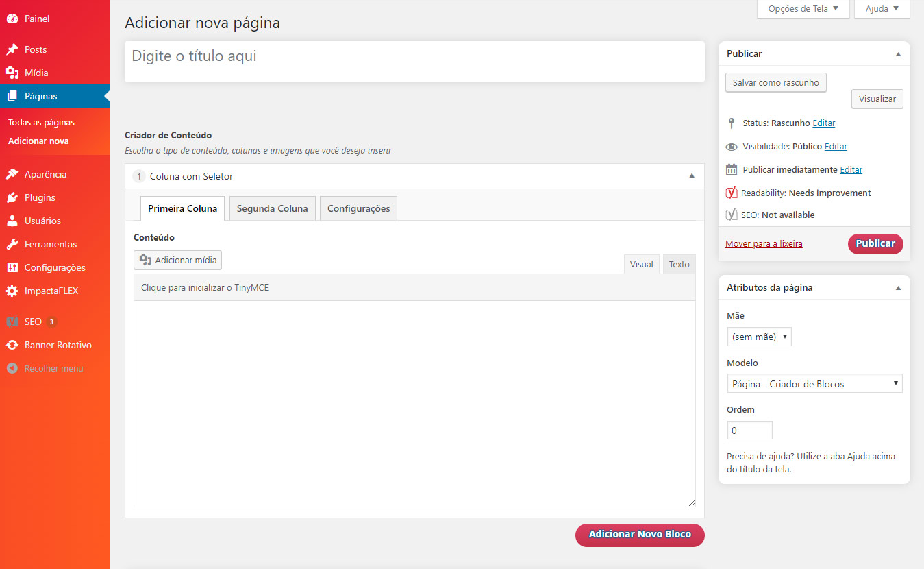Click the Usuários person icon
Viewport: 924px width, 569px height.
click(12, 221)
